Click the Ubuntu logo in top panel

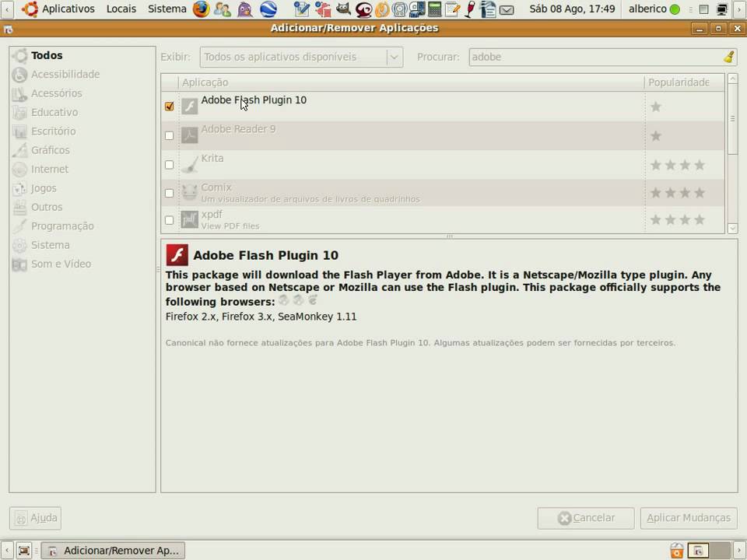30,9
